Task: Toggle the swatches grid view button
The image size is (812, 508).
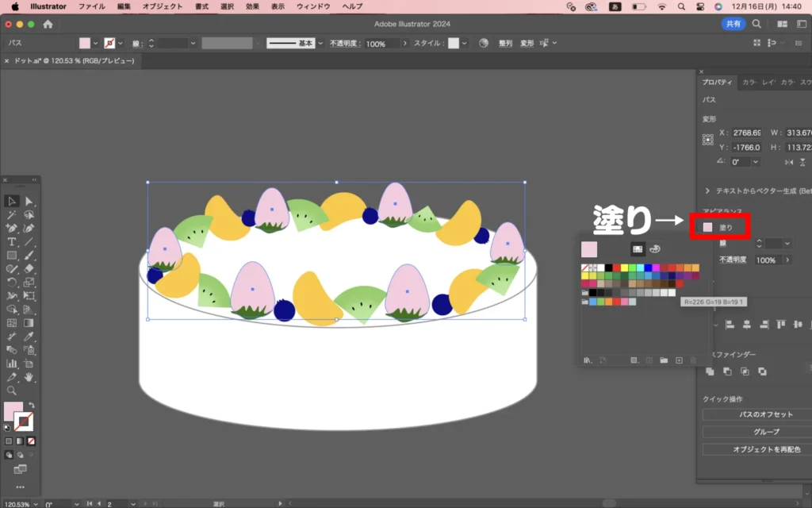Action: pos(637,249)
